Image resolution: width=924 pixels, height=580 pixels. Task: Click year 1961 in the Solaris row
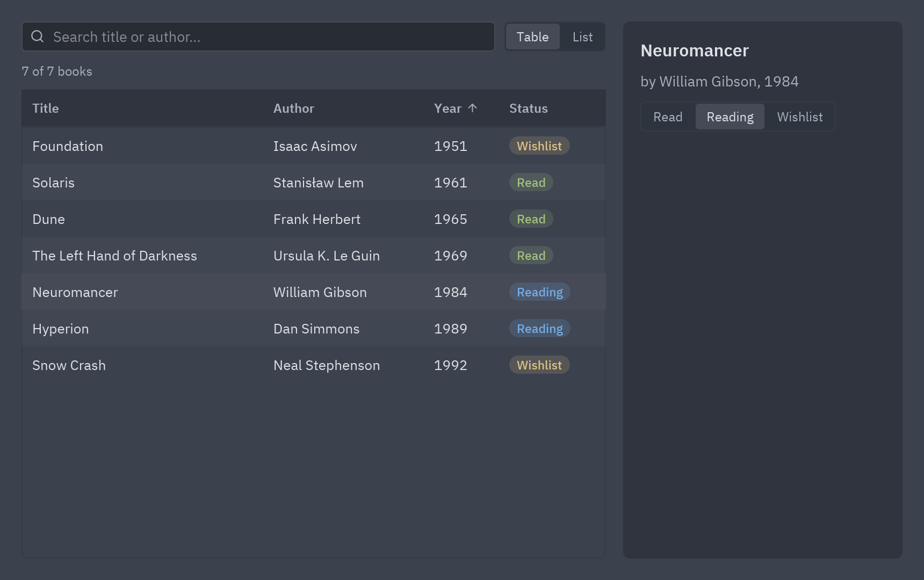click(451, 183)
